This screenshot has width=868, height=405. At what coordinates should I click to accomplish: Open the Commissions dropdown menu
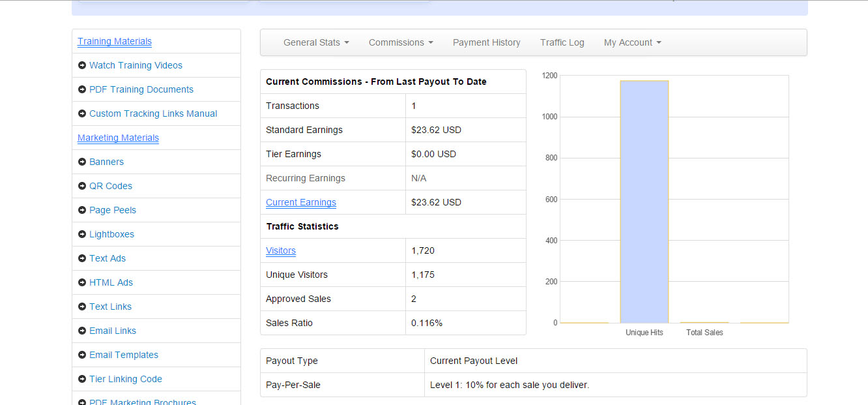click(401, 42)
